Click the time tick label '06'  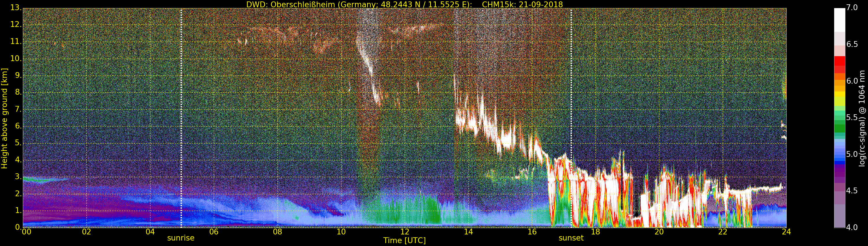coord(214,232)
